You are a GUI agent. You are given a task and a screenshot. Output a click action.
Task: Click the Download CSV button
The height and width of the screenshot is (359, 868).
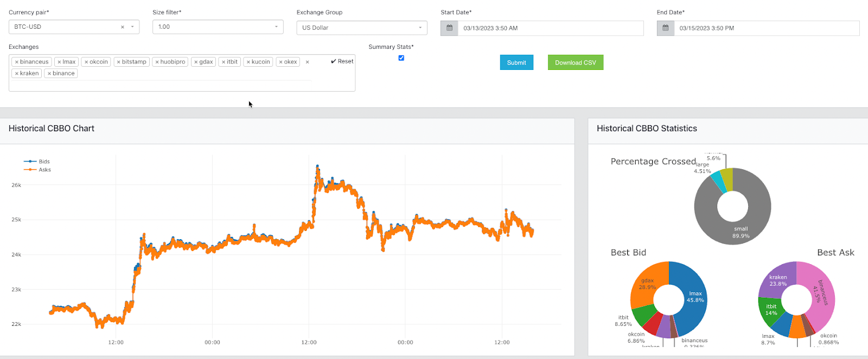(575, 62)
